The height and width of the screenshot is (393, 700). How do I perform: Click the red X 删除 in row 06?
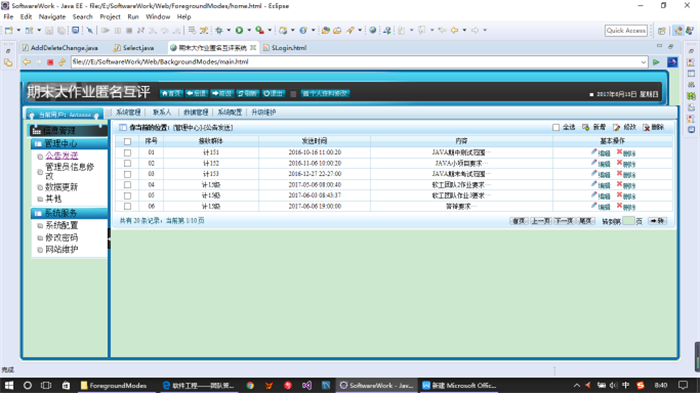pyautogui.click(x=620, y=206)
